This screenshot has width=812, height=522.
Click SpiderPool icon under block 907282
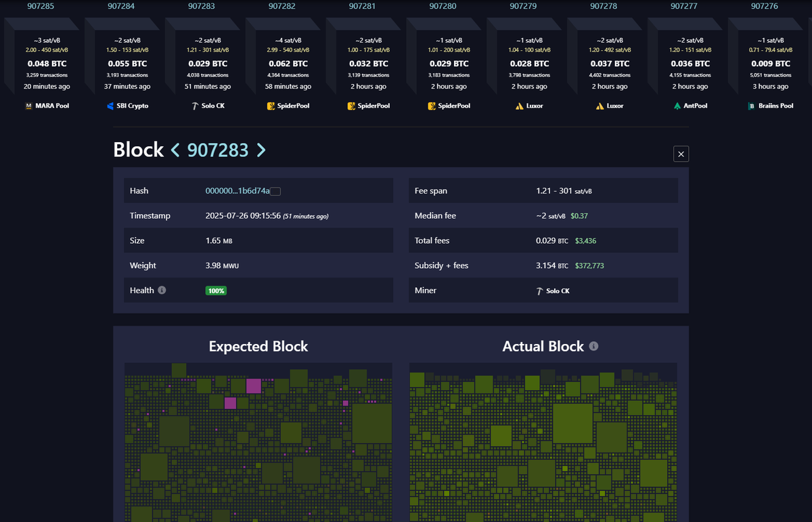click(x=271, y=106)
